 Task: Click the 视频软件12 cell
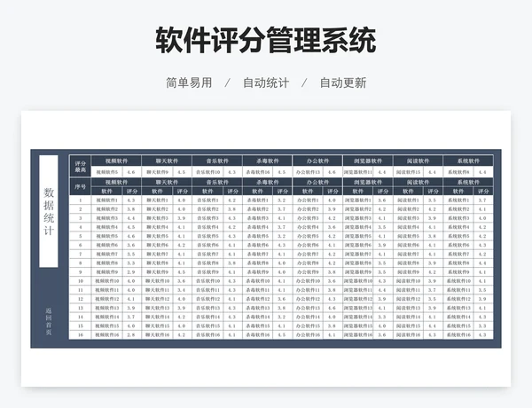click(106, 299)
